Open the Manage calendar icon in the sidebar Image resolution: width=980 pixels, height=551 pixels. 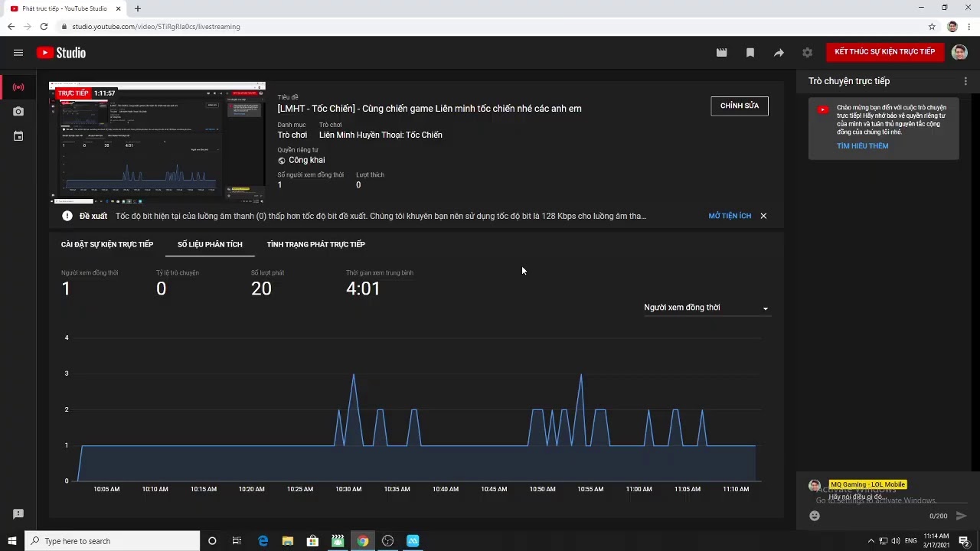click(x=18, y=136)
